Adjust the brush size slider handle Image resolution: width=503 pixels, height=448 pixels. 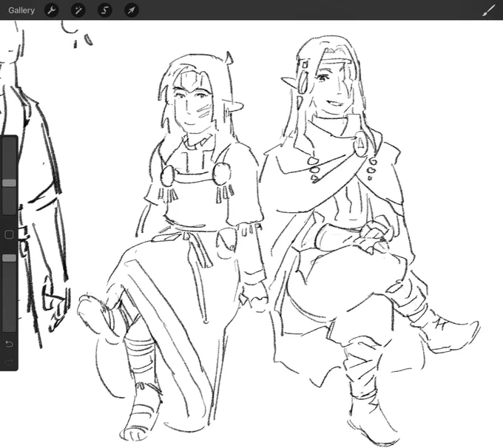9,183
